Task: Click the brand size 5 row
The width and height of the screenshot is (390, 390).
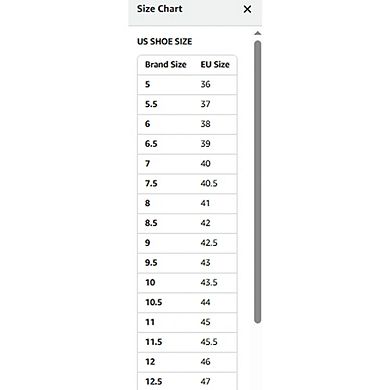Action: [x=187, y=85]
